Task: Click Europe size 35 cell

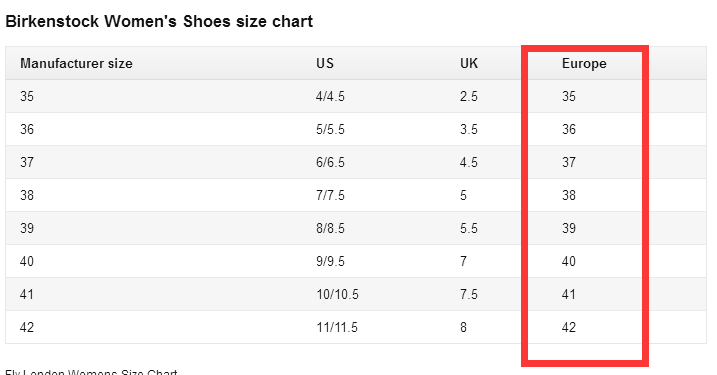Action: [x=568, y=96]
